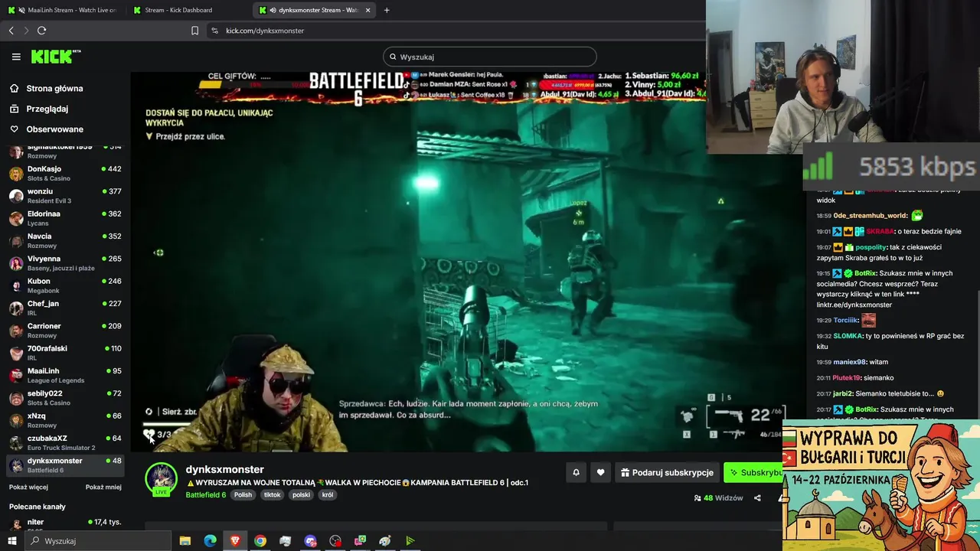Screen dimensions: 980x551
Task: Share the stream via share icon
Action: click(757, 498)
